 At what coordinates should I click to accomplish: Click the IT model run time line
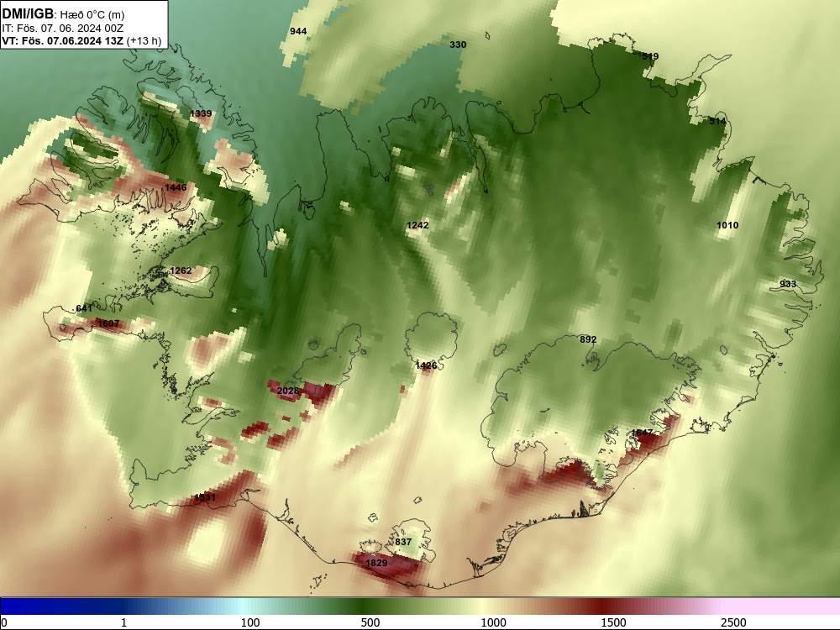63,29
